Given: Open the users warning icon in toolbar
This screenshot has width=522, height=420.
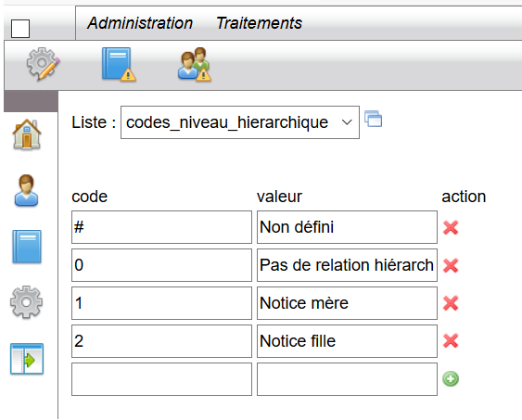Looking at the screenshot, I should click(x=195, y=64).
